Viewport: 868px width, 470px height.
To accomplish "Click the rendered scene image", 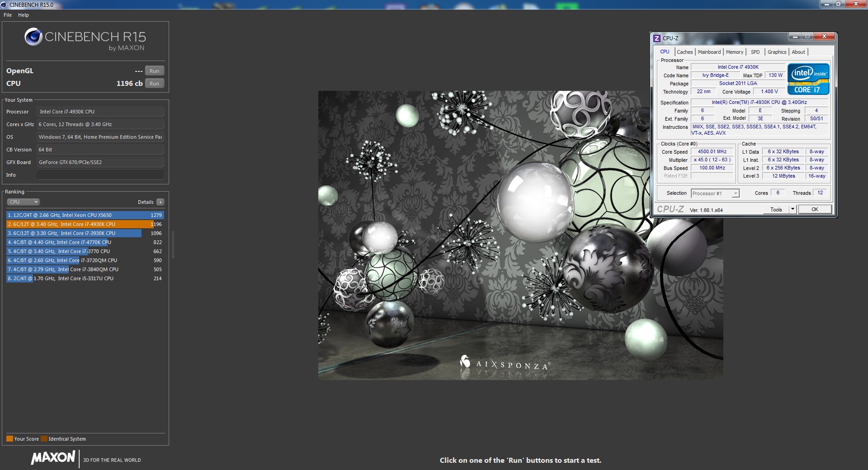I will click(520, 235).
